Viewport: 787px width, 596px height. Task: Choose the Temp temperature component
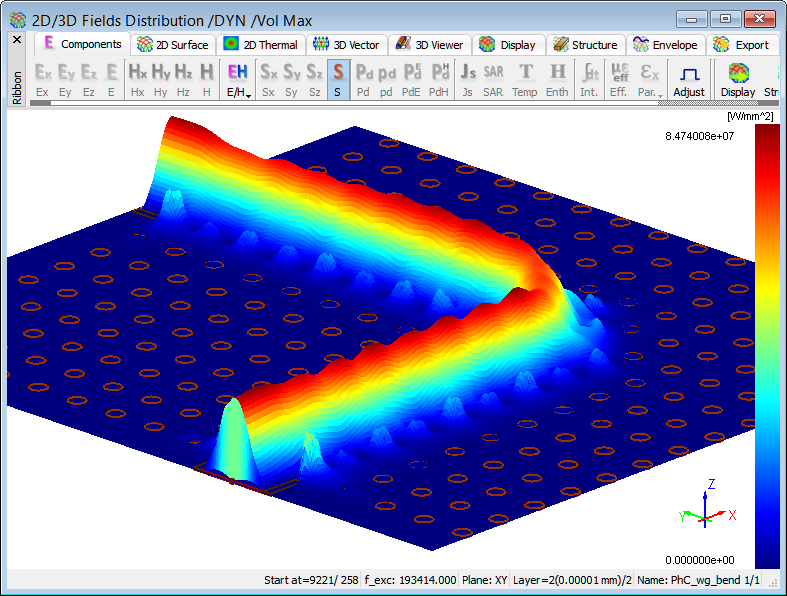(525, 80)
